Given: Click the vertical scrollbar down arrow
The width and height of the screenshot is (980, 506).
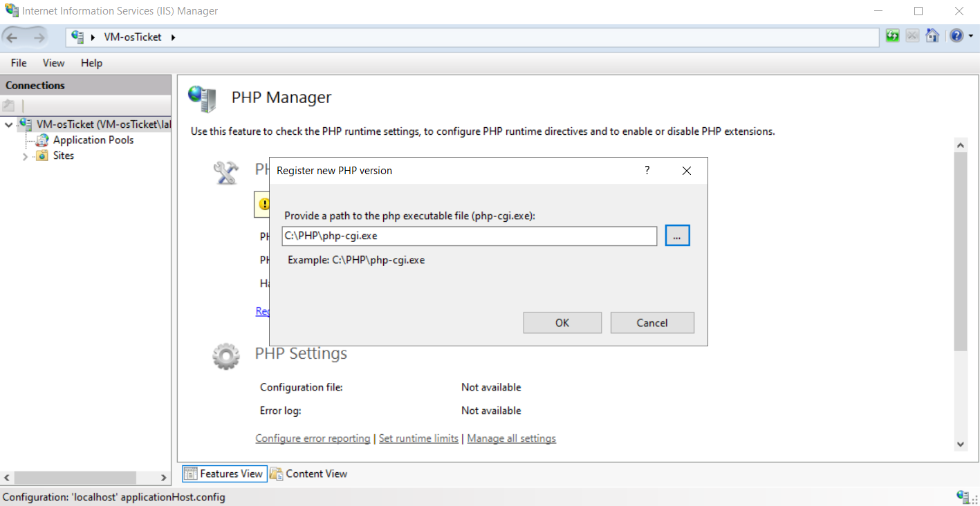Looking at the screenshot, I should click(961, 444).
